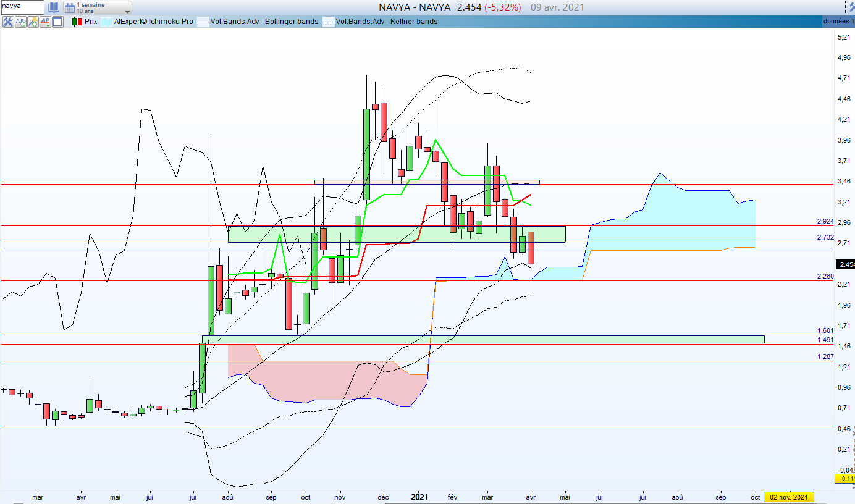Click the 1.287 price level label
The width and height of the screenshot is (855, 504).
point(825,356)
